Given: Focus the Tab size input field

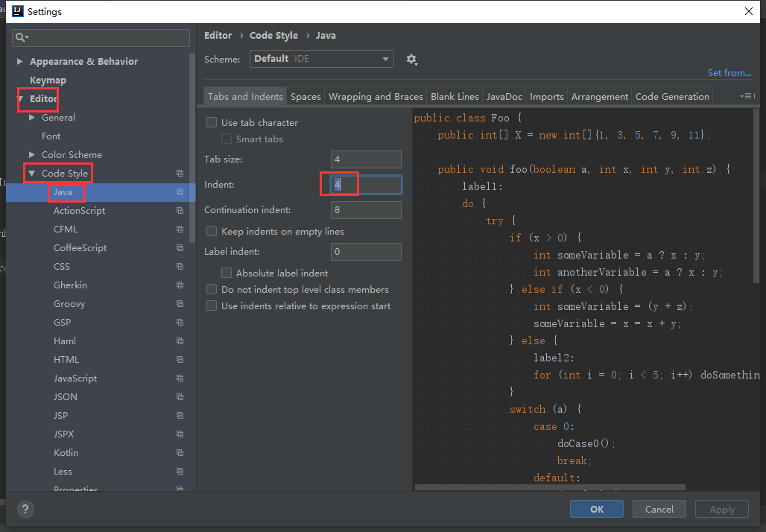Looking at the screenshot, I should tap(366, 159).
